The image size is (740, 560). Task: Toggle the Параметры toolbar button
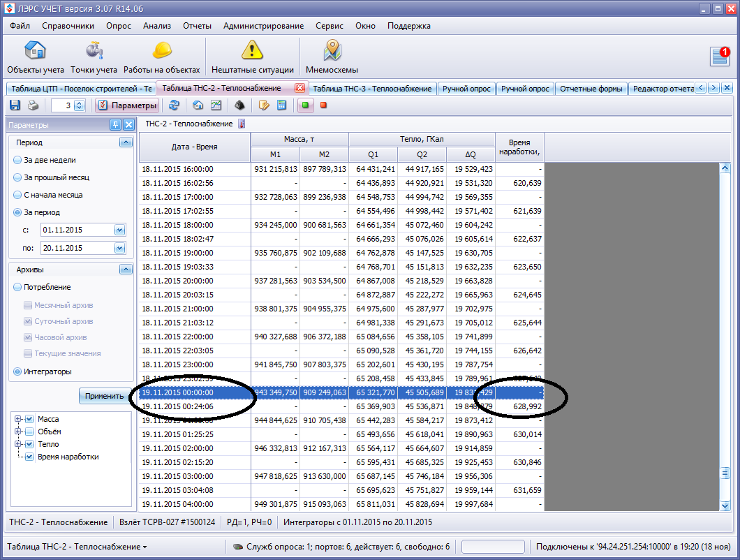tap(127, 105)
